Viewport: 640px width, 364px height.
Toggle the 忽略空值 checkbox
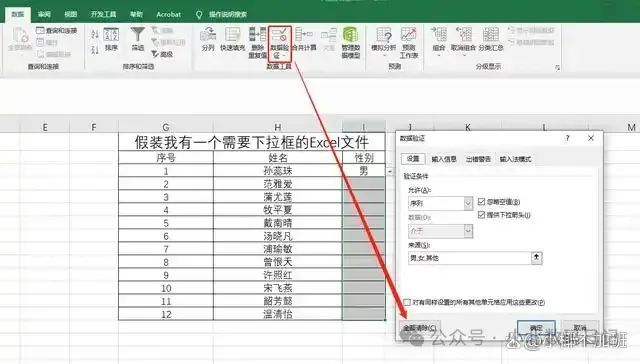482,202
